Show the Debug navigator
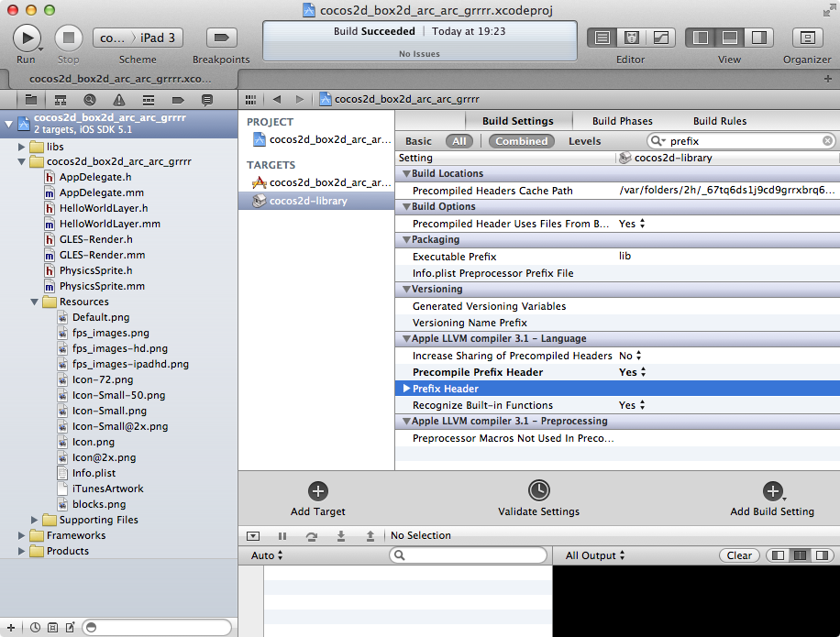This screenshot has width=840, height=637. (x=149, y=100)
